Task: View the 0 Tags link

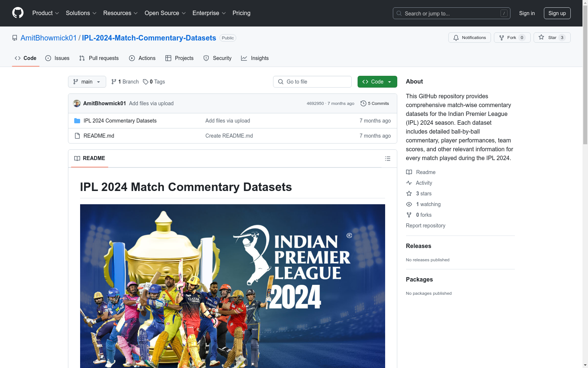Action: coord(154,82)
